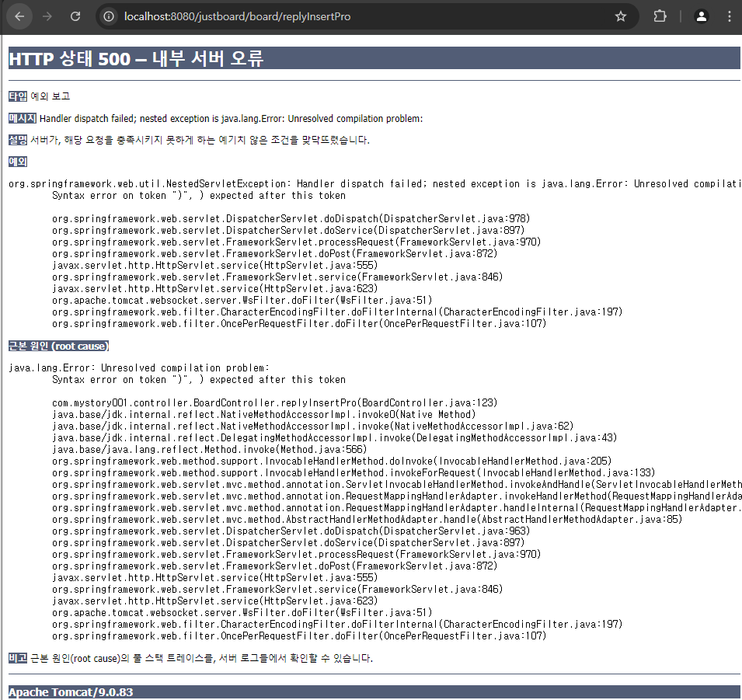Click DispatcherServlet.doDispatch(DispatcherServlet.java:978) line

tap(291, 218)
